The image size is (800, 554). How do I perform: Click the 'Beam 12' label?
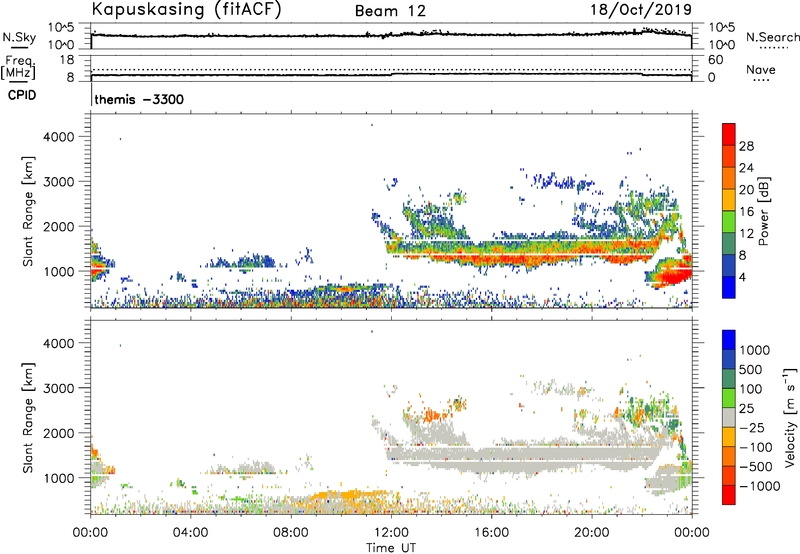[390, 11]
